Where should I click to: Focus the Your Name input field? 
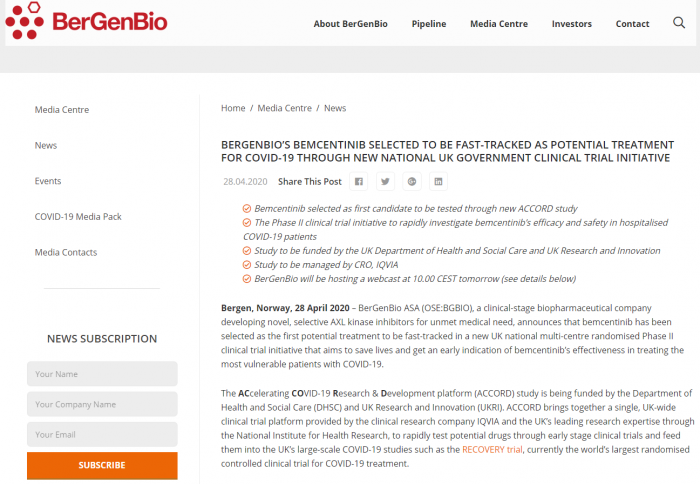tap(102, 374)
